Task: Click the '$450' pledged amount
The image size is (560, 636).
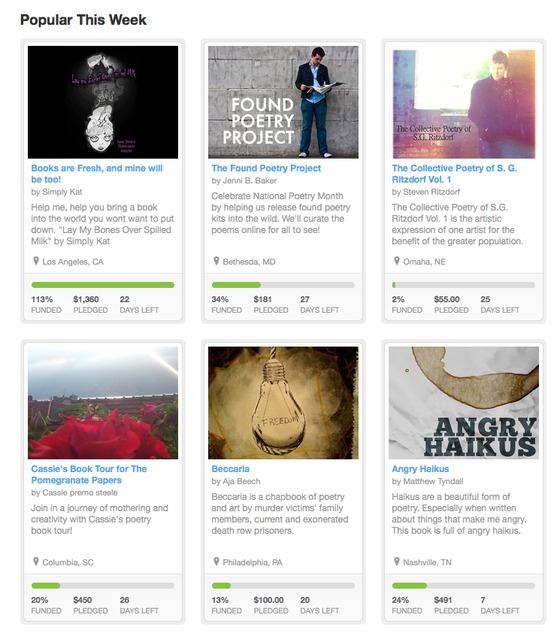Action: [x=83, y=600]
